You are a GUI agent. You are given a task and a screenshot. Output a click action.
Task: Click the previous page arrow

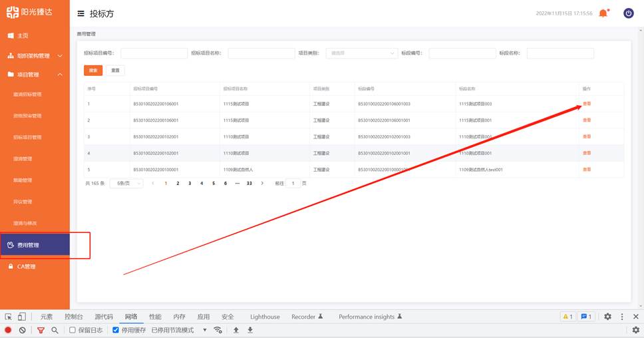click(153, 183)
